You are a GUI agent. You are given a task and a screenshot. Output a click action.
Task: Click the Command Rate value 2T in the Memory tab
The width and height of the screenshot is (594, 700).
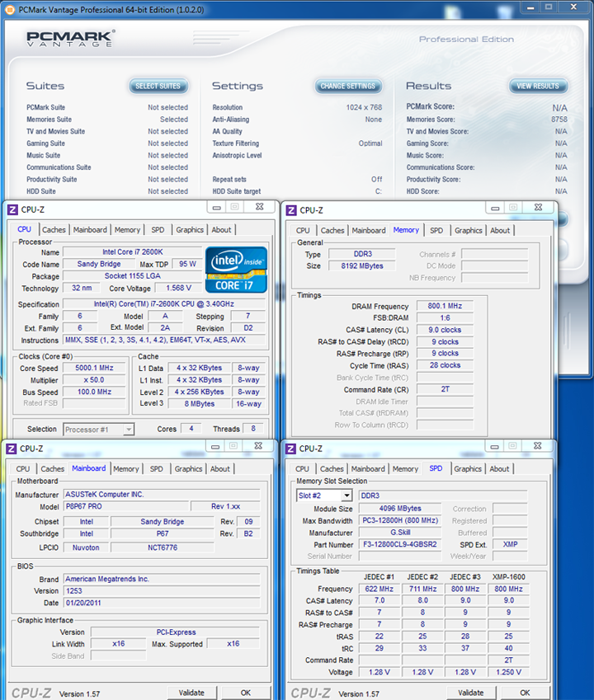(445, 390)
